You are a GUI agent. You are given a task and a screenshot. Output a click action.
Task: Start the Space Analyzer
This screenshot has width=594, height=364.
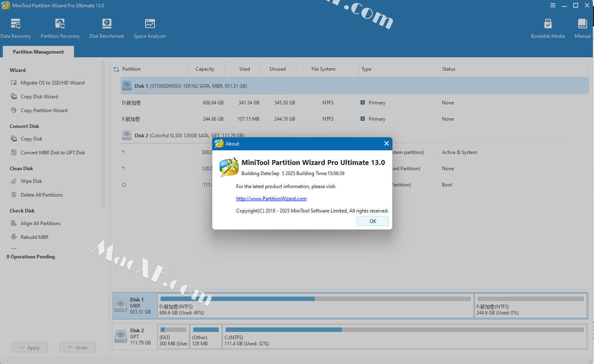[150, 28]
